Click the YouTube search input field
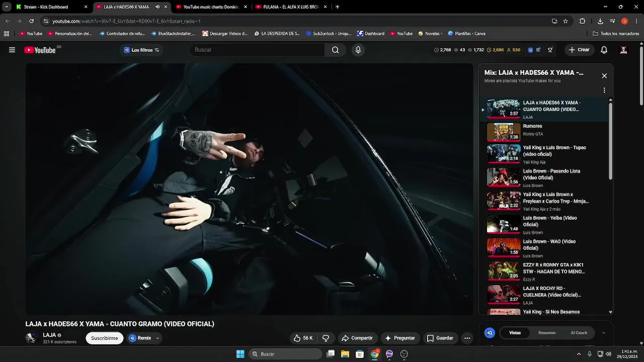The width and height of the screenshot is (644, 362). 257,50
